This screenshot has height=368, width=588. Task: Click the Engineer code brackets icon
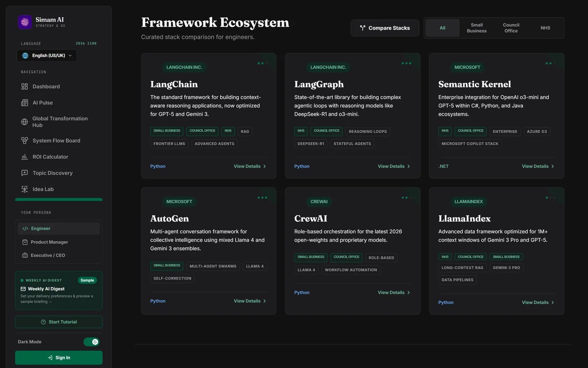(x=25, y=228)
